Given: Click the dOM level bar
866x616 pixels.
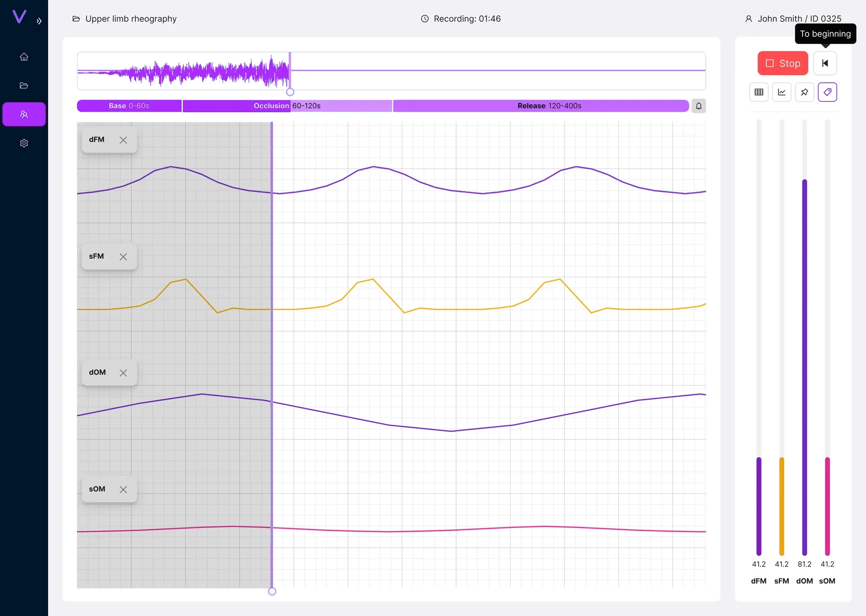Looking at the screenshot, I should pyautogui.click(x=804, y=367).
